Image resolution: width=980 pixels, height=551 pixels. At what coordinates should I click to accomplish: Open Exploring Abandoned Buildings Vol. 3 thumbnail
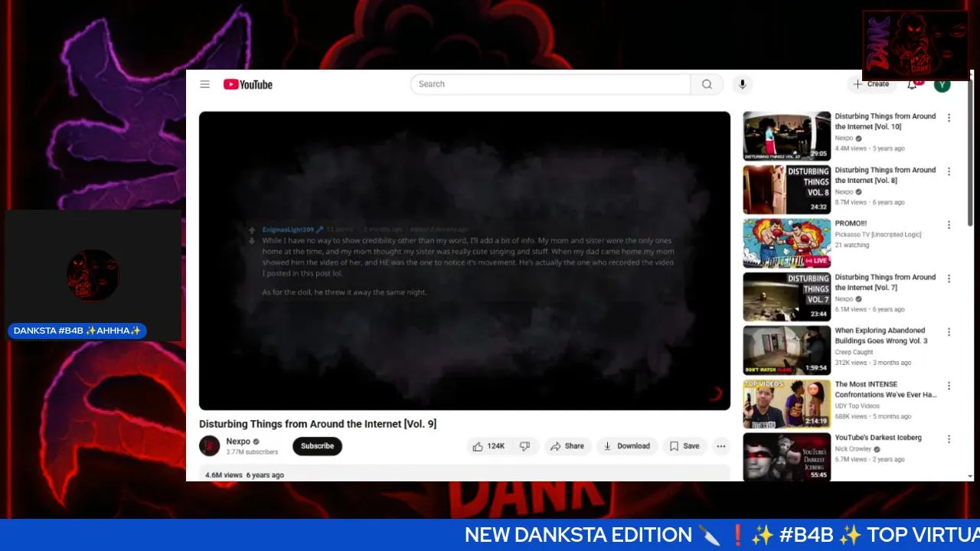(786, 350)
